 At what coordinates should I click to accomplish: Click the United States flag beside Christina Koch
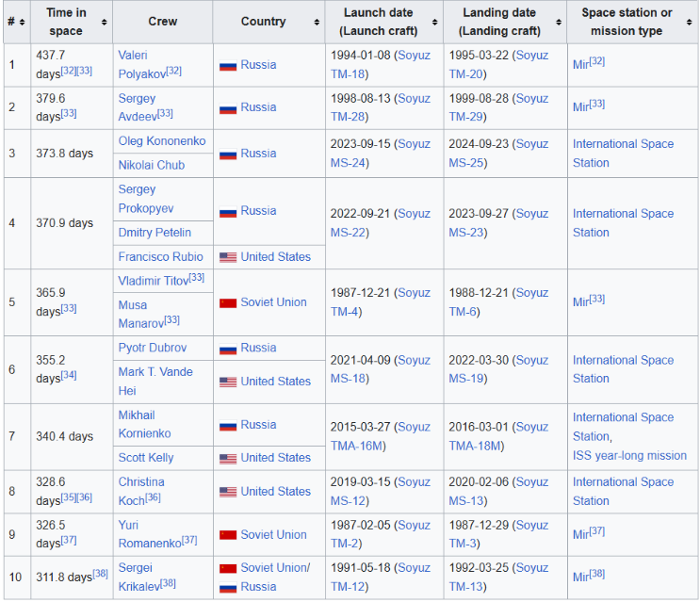[228, 492]
